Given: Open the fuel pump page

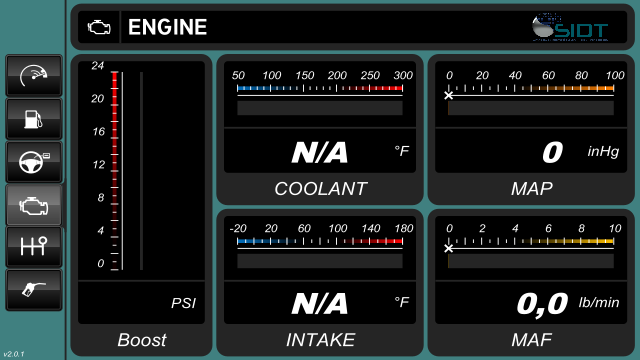Looking at the screenshot, I should click(33, 119).
